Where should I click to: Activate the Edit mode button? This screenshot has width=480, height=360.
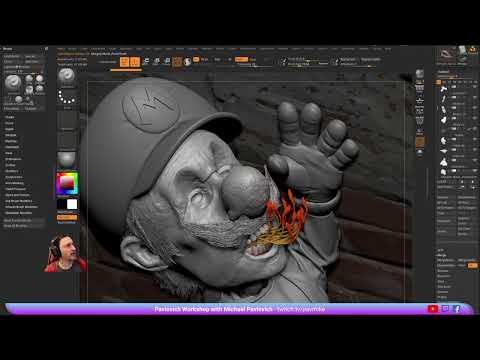pyautogui.click(x=125, y=62)
